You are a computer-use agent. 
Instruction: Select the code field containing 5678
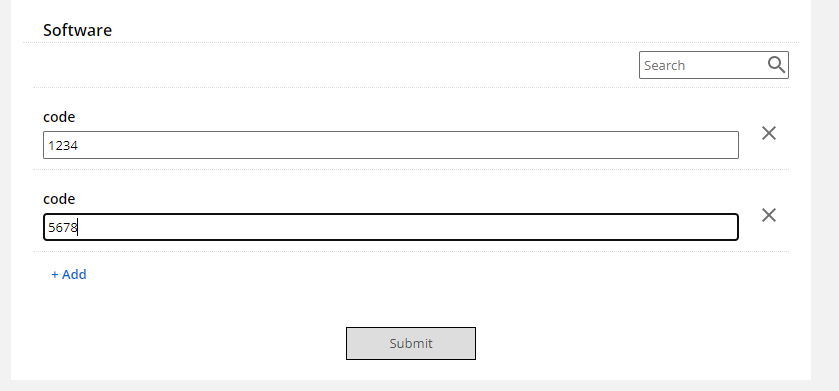pyautogui.click(x=391, y=227)
